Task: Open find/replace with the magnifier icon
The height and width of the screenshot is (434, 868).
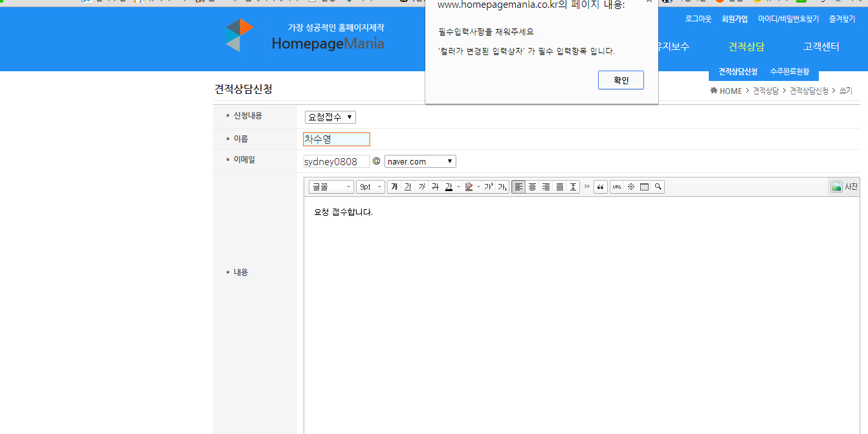Action: click(x=658, y=187)
